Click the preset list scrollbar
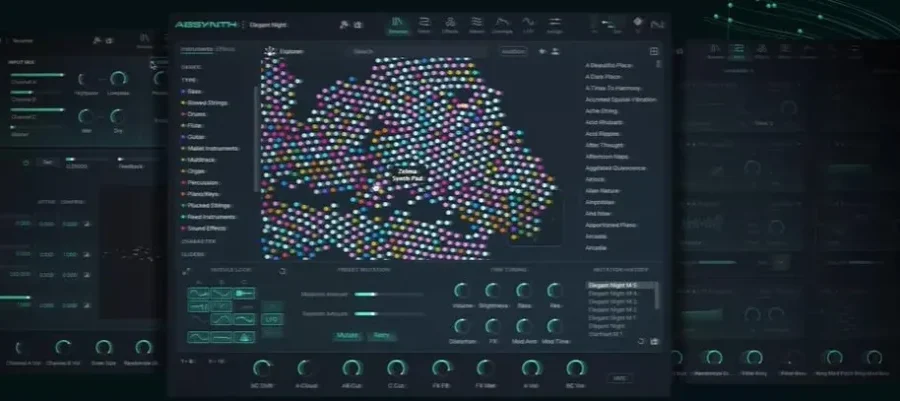The height and width of the screenshot is (401, 900). click(x=658, y=64)
